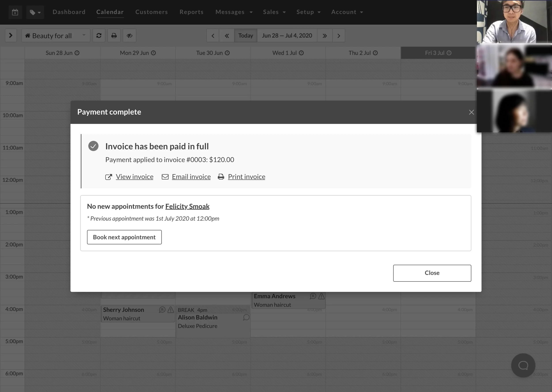Open the Reports tab

click(191, 12)
